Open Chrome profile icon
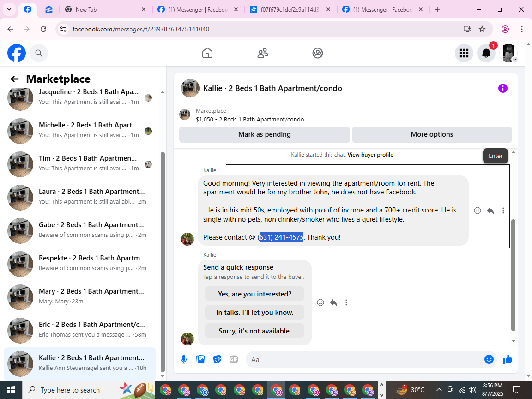 point(505,29)
